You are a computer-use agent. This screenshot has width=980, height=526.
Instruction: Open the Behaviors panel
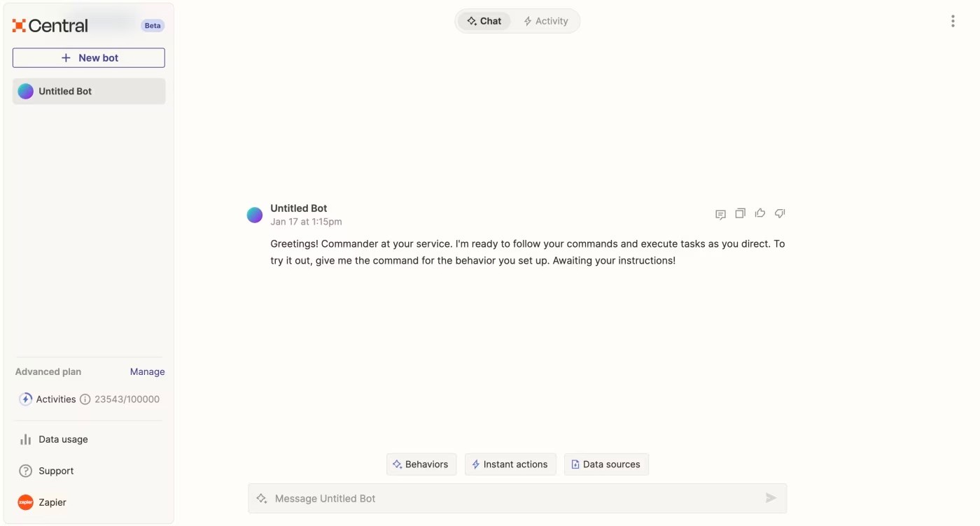point(421,464)
